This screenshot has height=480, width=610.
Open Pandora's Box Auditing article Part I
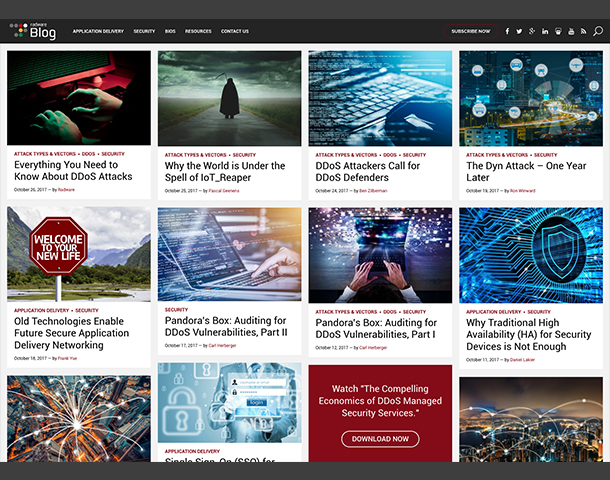point(376,328)
